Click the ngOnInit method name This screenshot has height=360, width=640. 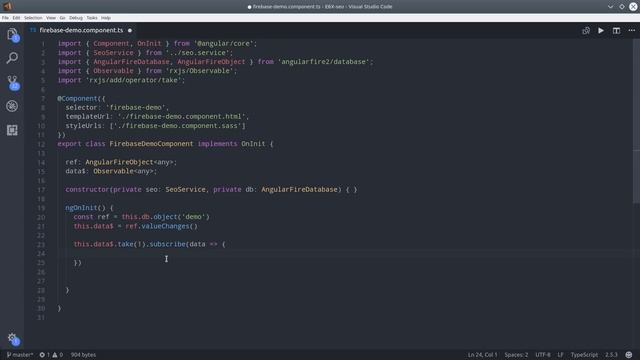[81, 208]
